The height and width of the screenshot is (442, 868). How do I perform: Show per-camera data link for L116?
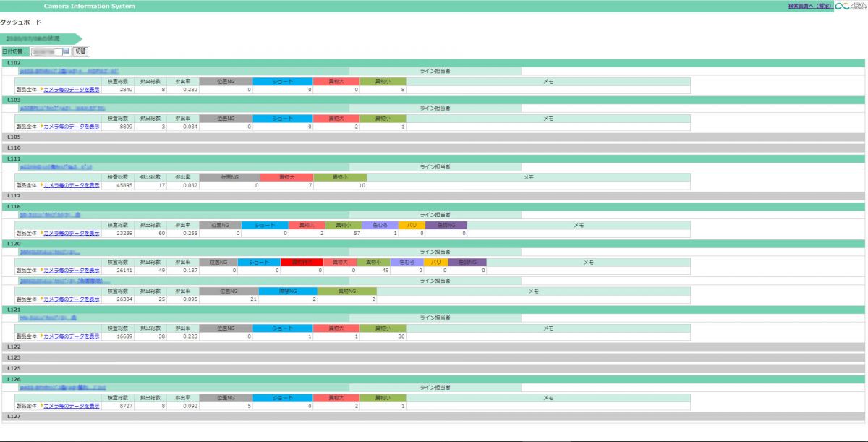click(72, 233)
